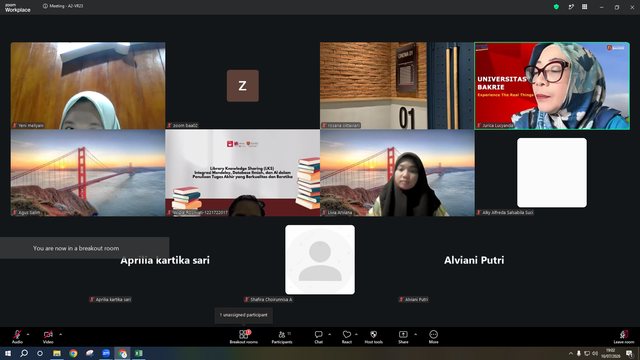Viewport: 640px width, 360px height.
Task: Select rosana oktaviani's video tile
Action: 397,86
